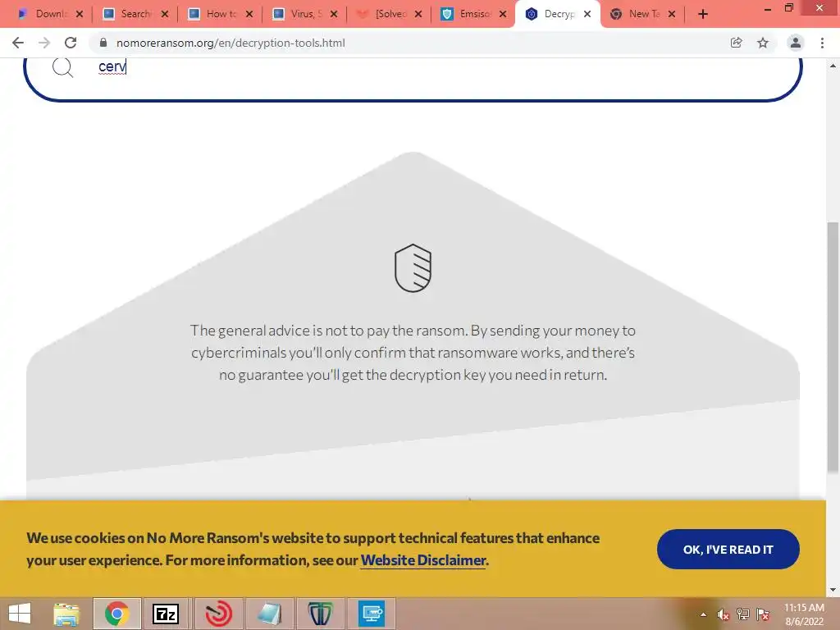Click the page vertical scrollbar thumb
Viewport: 840px width, 630px height.
833,347
